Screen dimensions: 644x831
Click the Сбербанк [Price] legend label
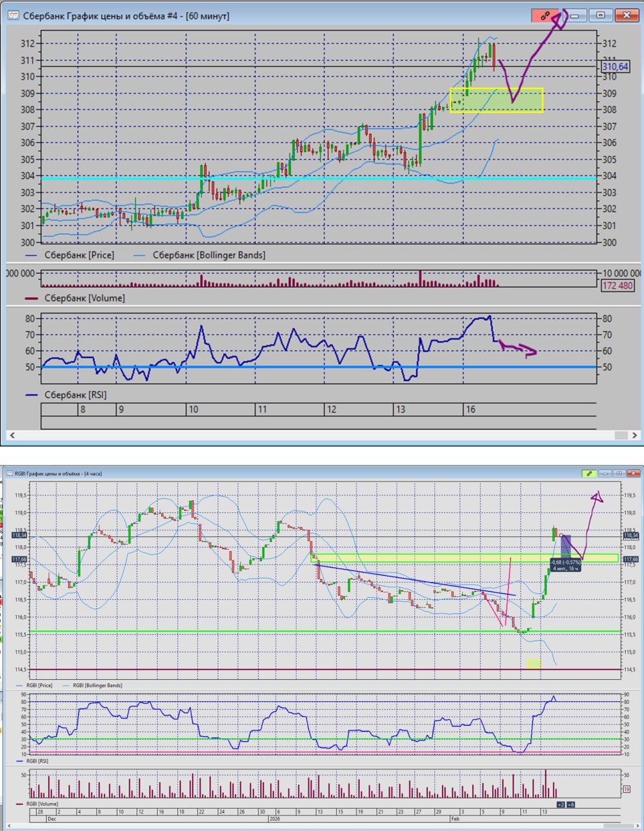pos(79,255)
